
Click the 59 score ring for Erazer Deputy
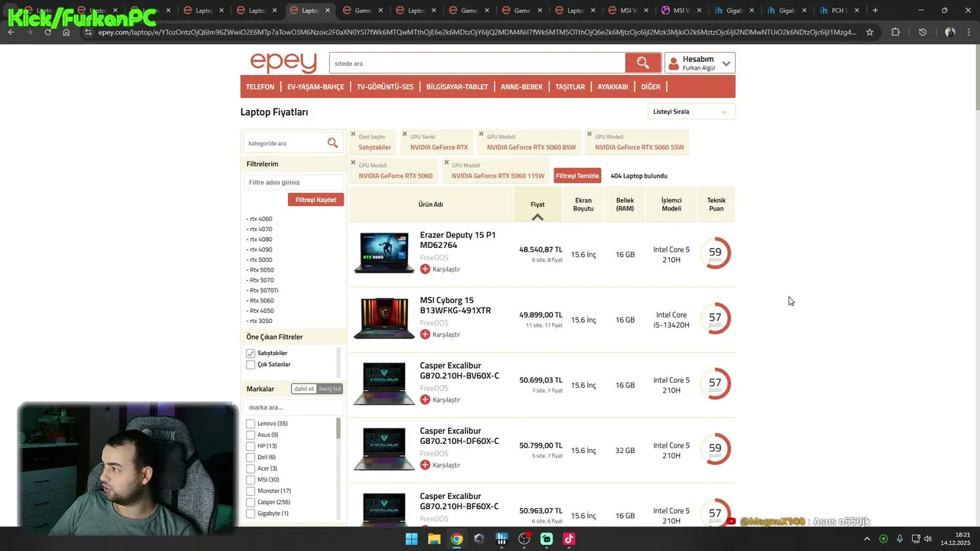(x=715, y=253)
